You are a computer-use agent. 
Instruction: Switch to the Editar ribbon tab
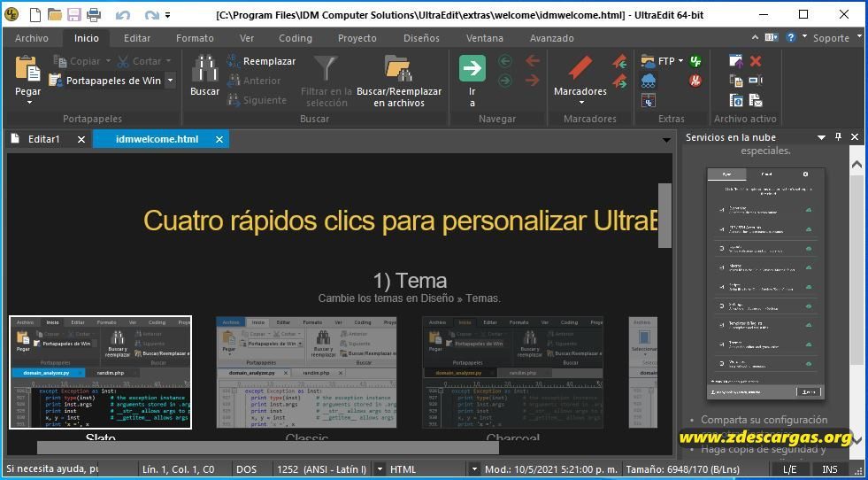click(137, 38)
